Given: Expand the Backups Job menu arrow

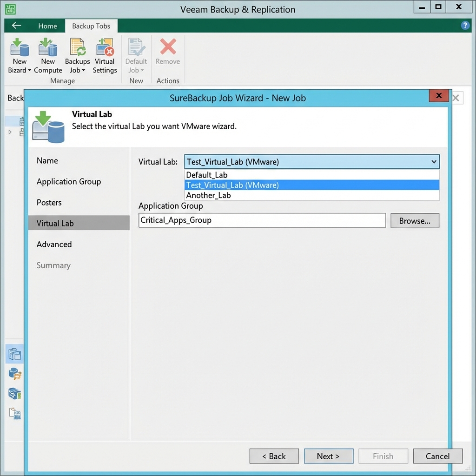Looking at the screenshot, I should (84, 70).
